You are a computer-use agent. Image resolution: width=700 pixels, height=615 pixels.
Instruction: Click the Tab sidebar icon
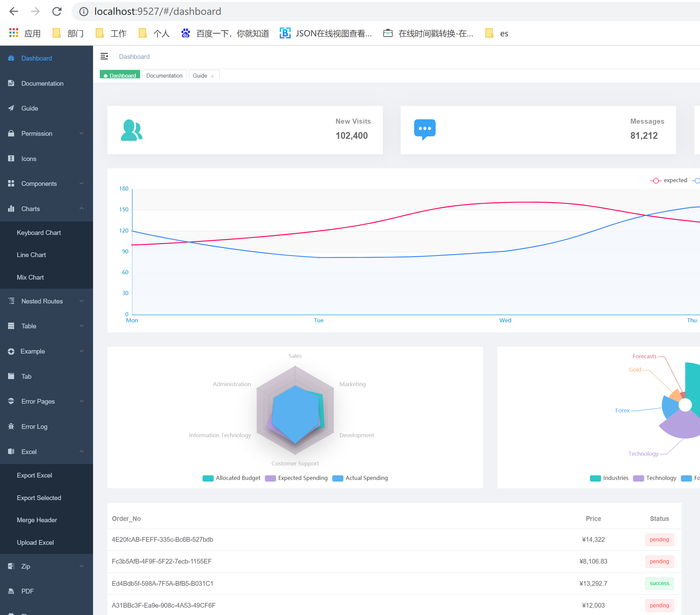(x=11, y=376)
